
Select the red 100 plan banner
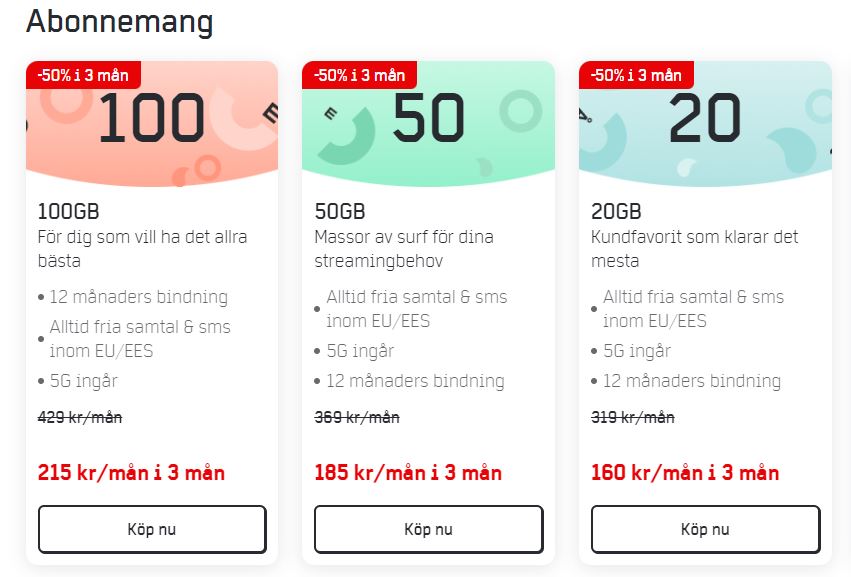tap(152, 124)
